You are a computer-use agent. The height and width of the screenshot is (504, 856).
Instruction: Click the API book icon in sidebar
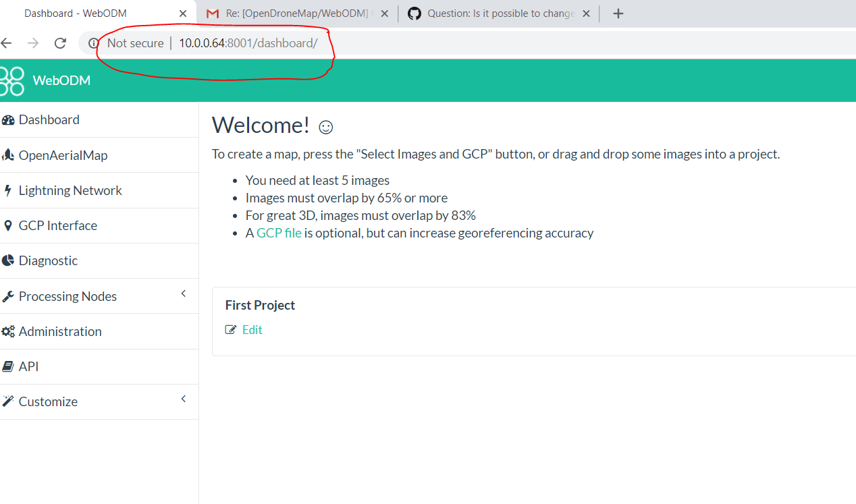pyautogui.click(x=7, y=366)
